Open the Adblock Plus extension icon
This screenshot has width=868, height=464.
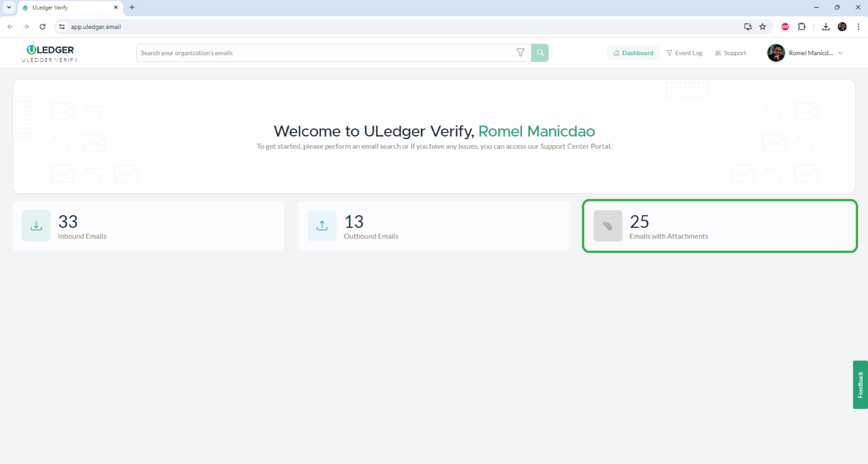pyautogui.click(x=785, y=27)
